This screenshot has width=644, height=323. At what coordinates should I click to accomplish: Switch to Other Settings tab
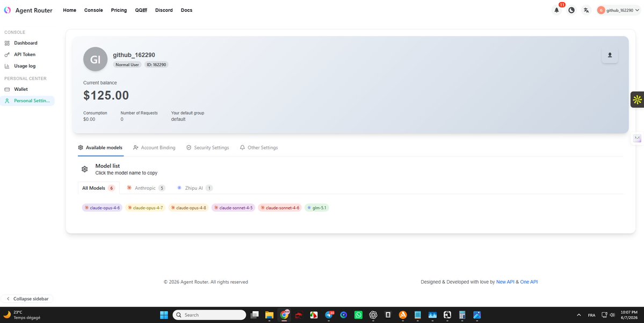pyautogui.click(x=259, y=148)
